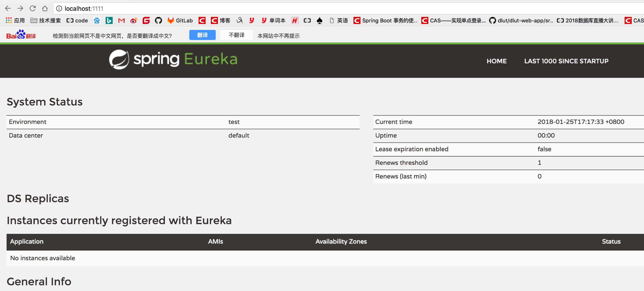Viewport: 644px width, 291px height.
Task: Click the site info icon in the address bar
Action: tap(59, 8)
